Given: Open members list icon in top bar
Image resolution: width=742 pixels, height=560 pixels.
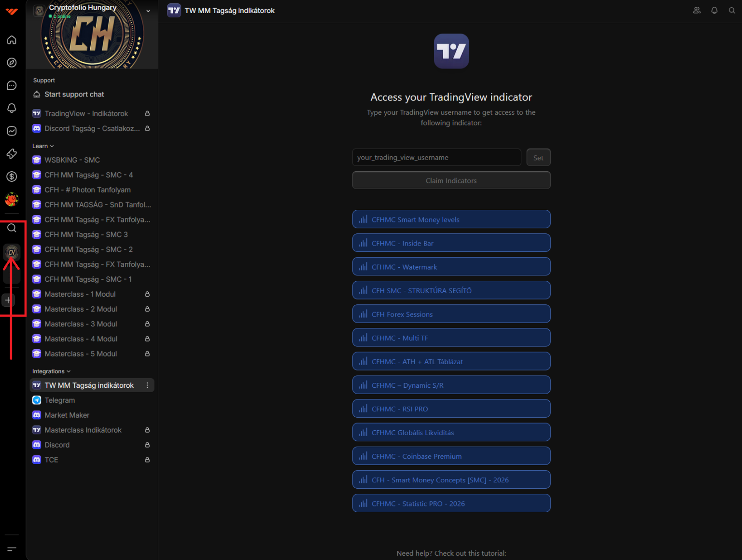Looking at the screenshot, I should pos(697,10).
